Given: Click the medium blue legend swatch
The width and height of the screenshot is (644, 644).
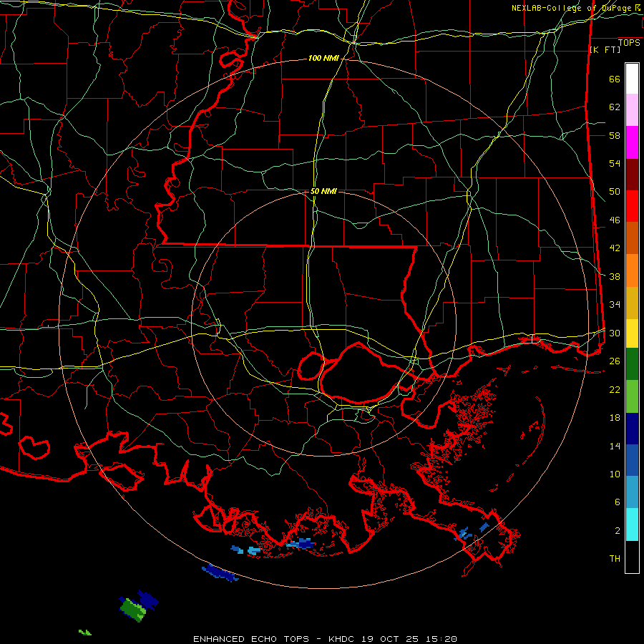Looking at the screenshot, I should tap(632, 460).
